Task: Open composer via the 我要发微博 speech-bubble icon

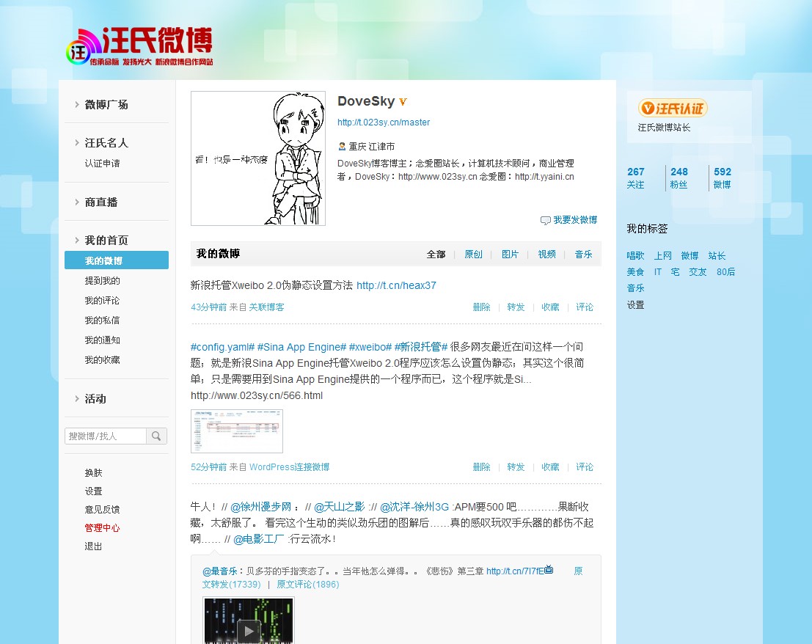Action: pyautogui.click(x=546, y=219)
